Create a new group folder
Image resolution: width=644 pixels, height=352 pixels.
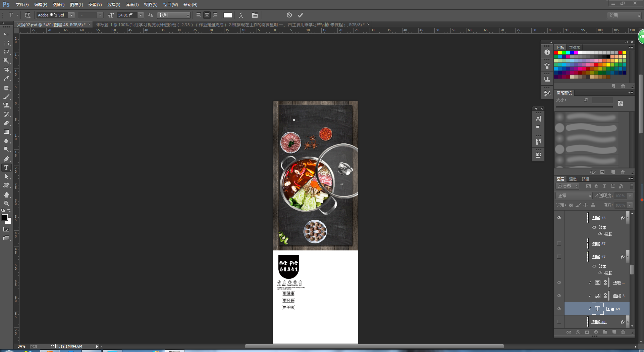coord(605,332)
